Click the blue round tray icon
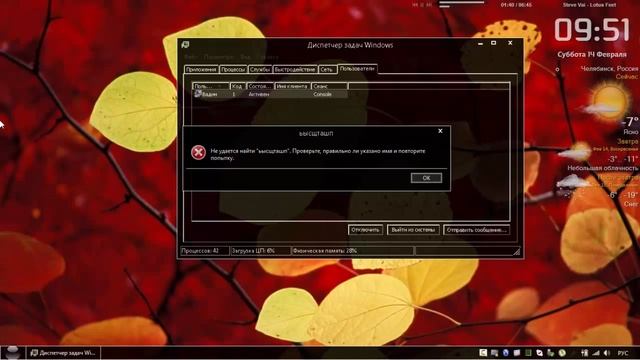The width and height of the screenshot is (640, 360). tap(506, 353)
